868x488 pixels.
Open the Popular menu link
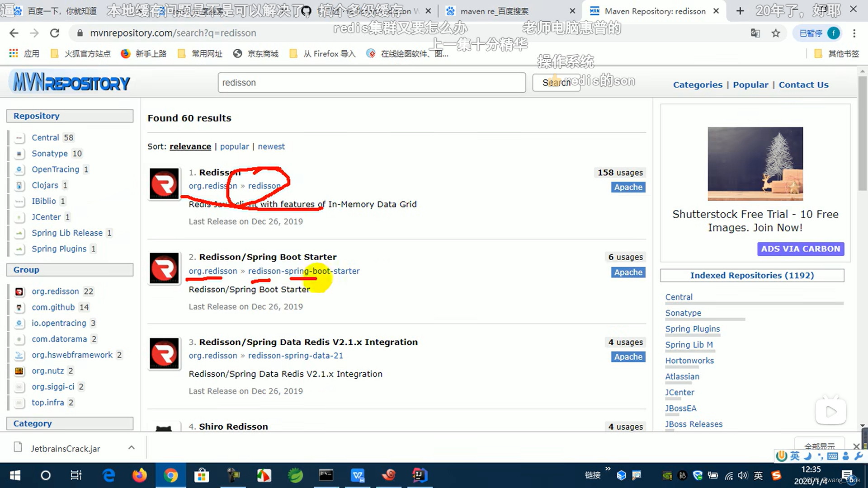(750, 84)
